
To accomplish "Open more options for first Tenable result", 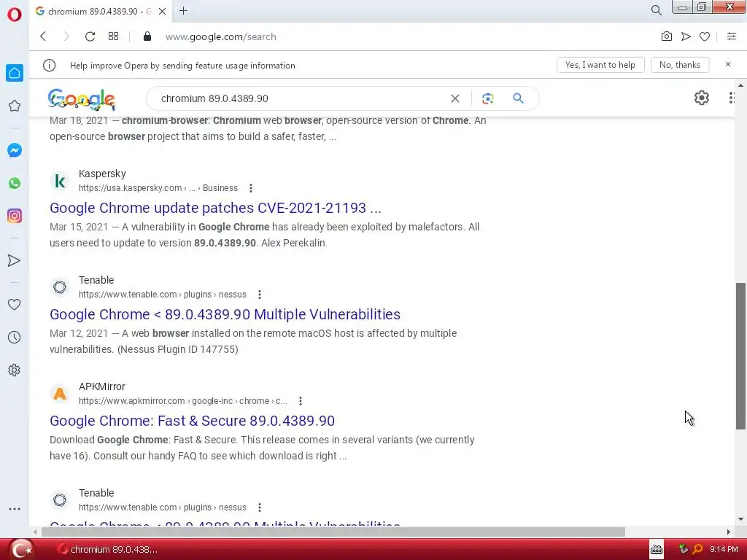I will click(x=260, y=295).
